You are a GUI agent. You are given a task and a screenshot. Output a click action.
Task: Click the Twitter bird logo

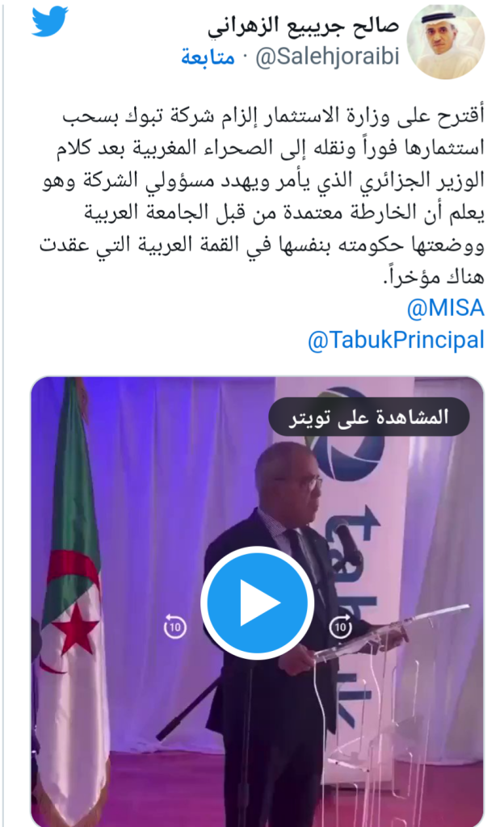click(50, 22)
